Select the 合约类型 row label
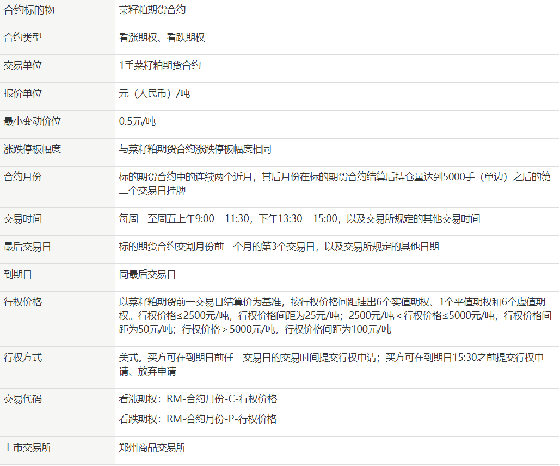 tap(22, 37)
